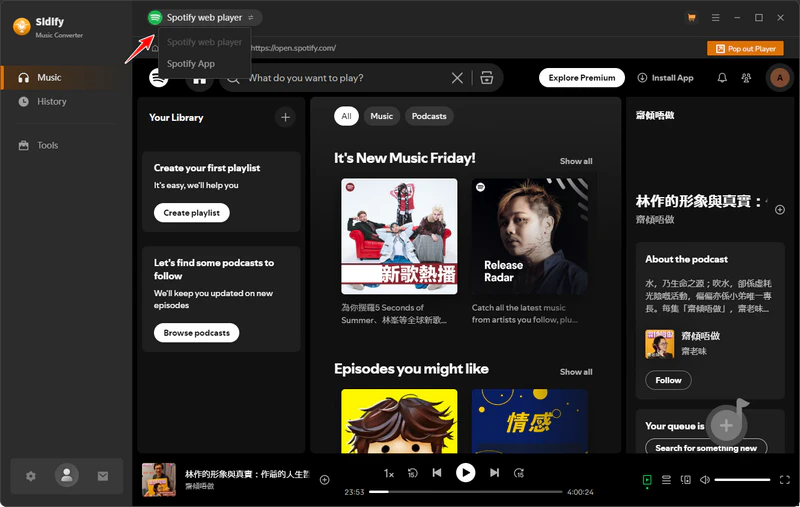Viewport: 800px width, 507px height.
Task: Click the Play button
Action: 465,473
